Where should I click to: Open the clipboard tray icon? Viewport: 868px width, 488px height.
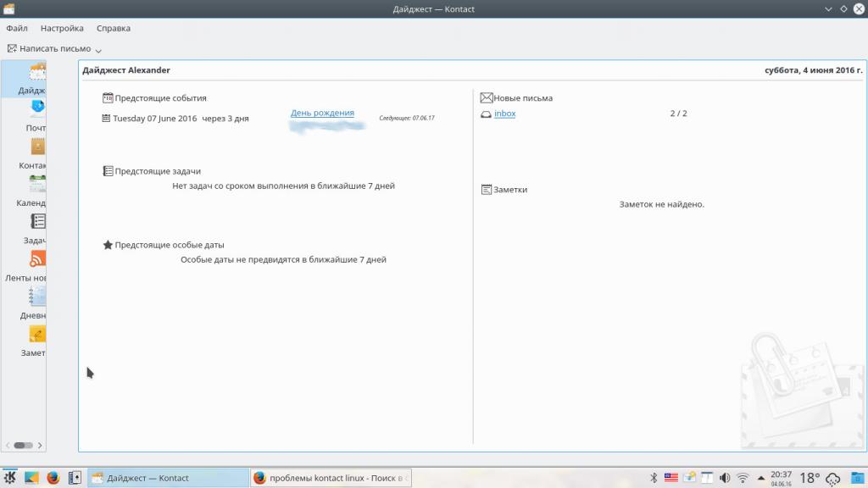tap(707, 478)
